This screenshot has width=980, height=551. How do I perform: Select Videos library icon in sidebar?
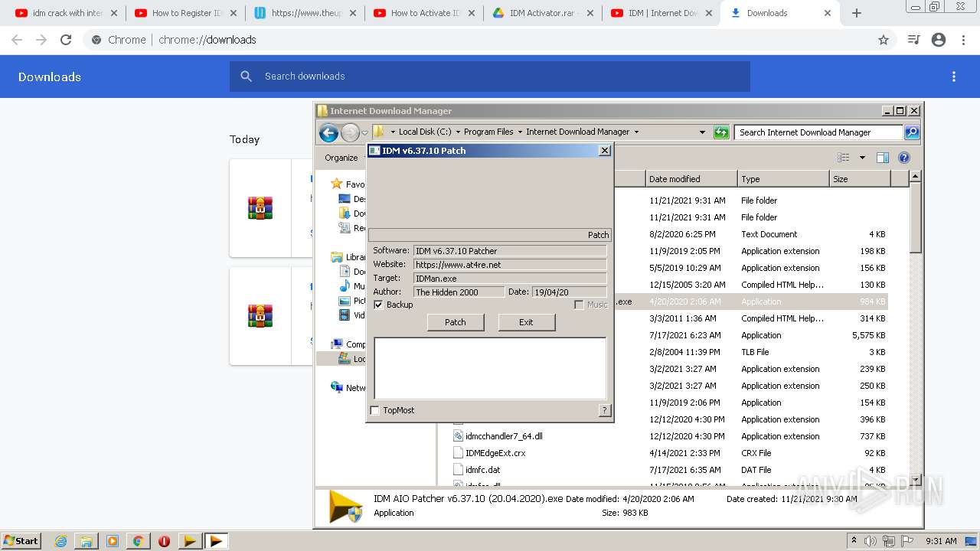[x=345, y=315]
